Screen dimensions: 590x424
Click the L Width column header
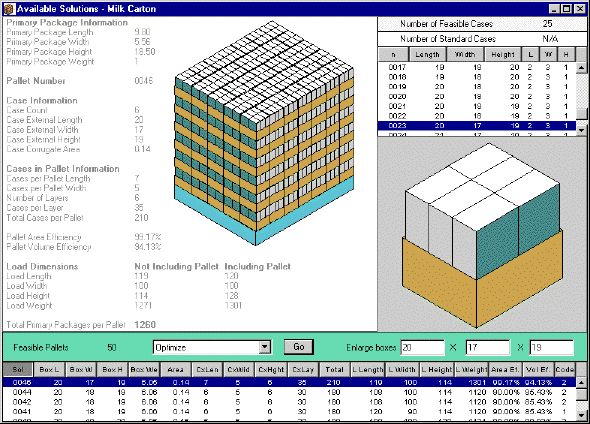click(x=402, y=369)
